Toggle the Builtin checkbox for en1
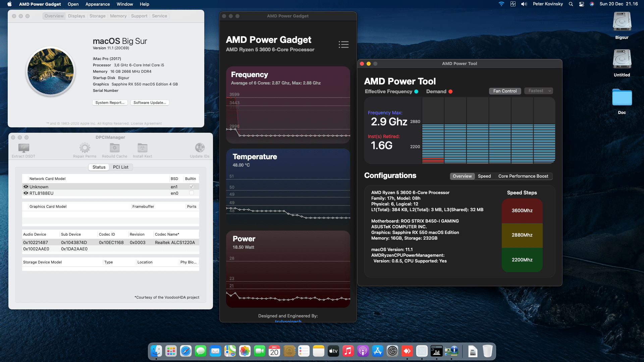 coord(192,187)
